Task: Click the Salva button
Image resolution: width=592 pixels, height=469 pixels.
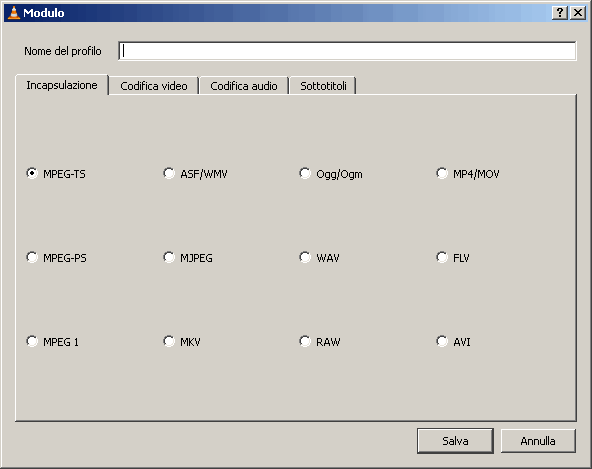Action: tap(455, 441)
